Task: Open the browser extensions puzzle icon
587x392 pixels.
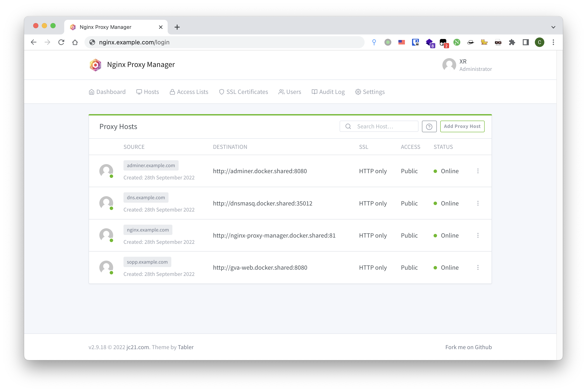Action: [512, 42]
